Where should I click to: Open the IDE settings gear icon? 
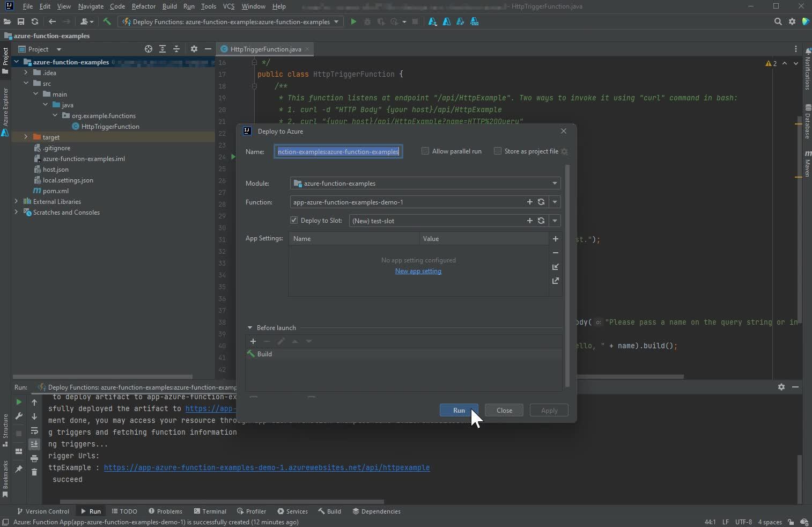click(x=792, y=21)
